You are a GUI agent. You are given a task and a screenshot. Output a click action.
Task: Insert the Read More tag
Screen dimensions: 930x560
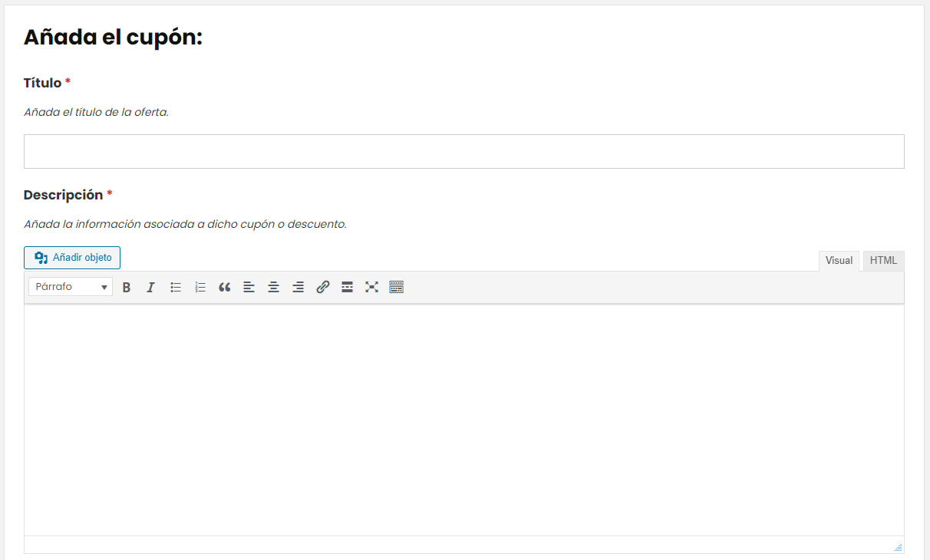pos(348,287)
